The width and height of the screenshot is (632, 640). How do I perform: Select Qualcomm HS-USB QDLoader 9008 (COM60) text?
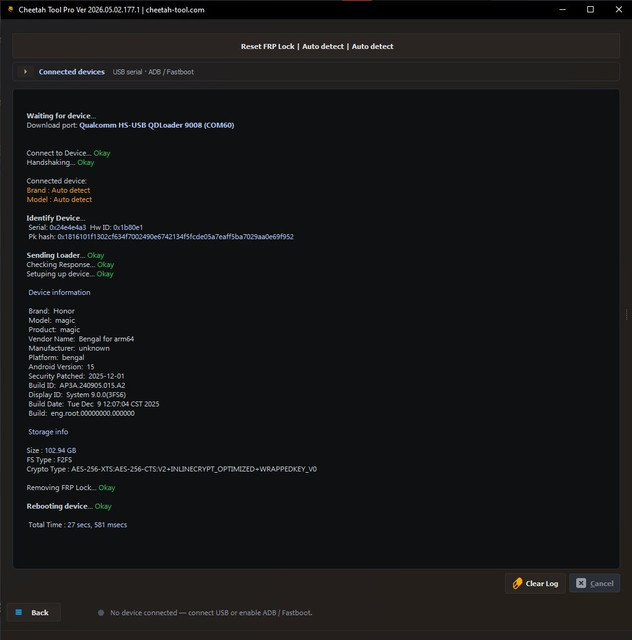point(157,125)
